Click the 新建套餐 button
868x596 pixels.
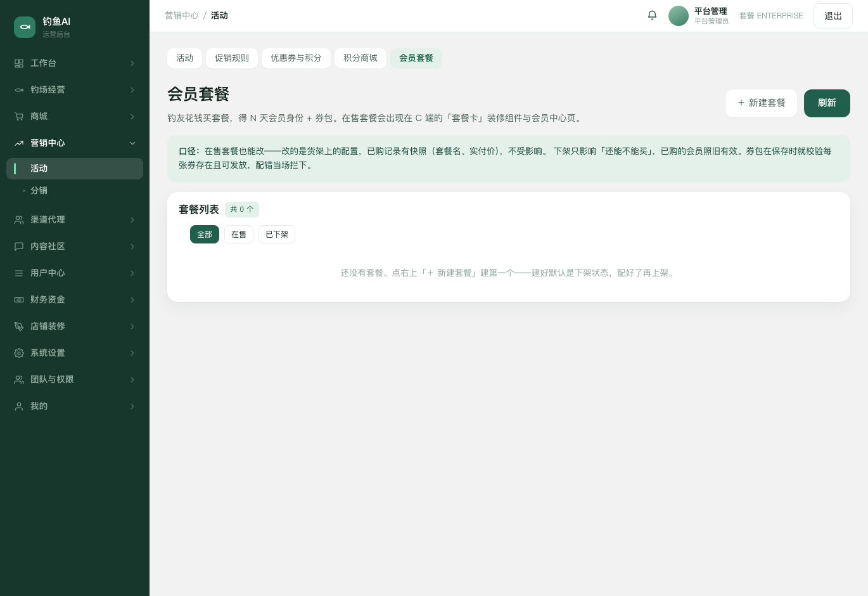coord(761,103)
